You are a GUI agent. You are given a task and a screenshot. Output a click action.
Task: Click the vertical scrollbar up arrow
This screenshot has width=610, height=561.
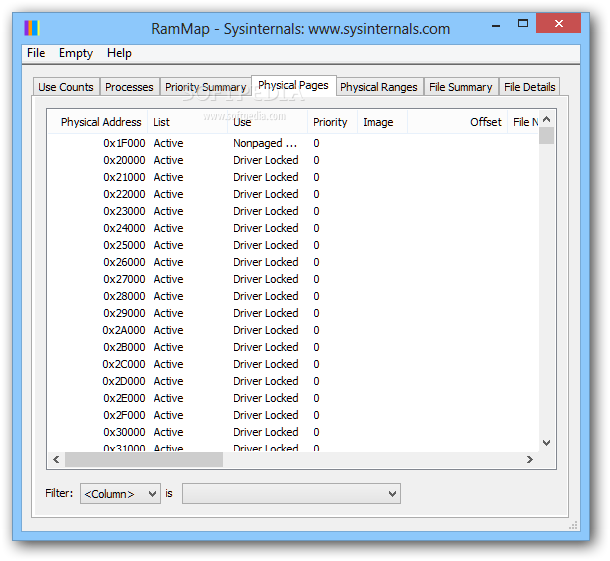pyautogui.click(x=547, y=119)
